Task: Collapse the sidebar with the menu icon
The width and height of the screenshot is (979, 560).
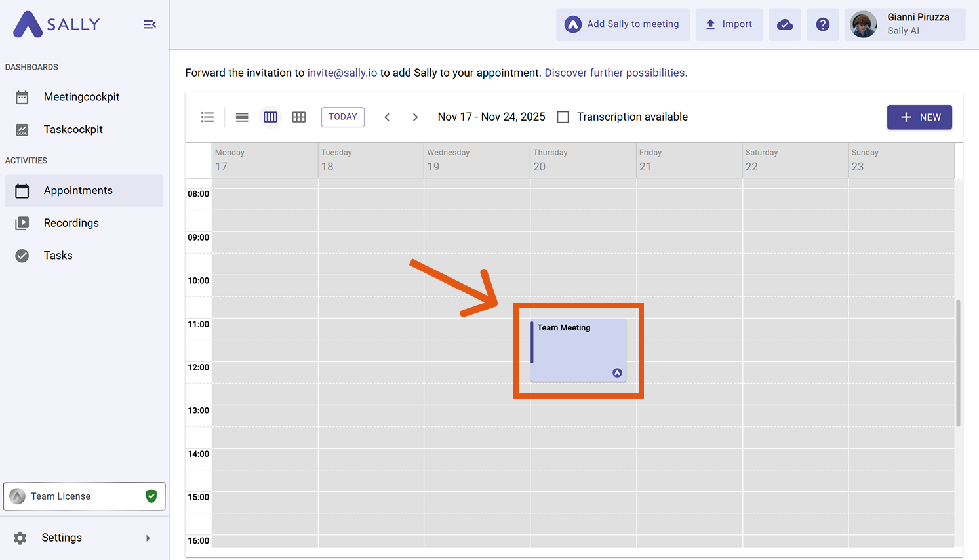Action: 150,24
